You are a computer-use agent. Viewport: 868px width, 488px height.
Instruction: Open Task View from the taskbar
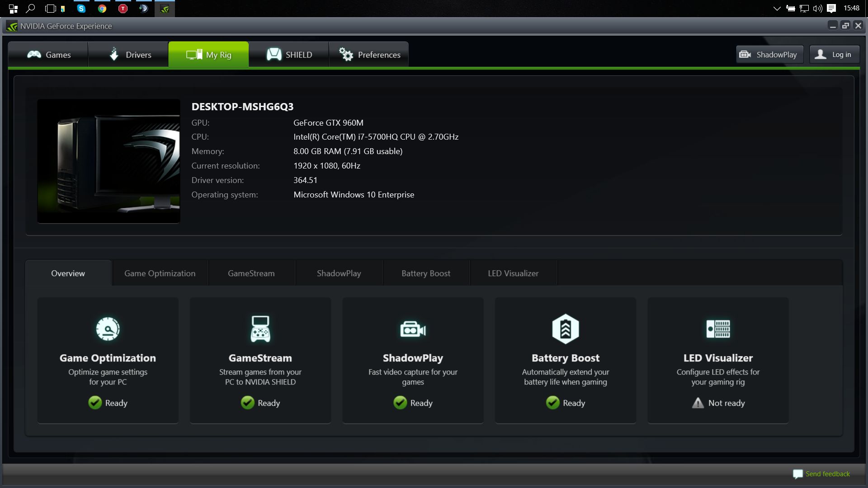click(x=51, y=9)
